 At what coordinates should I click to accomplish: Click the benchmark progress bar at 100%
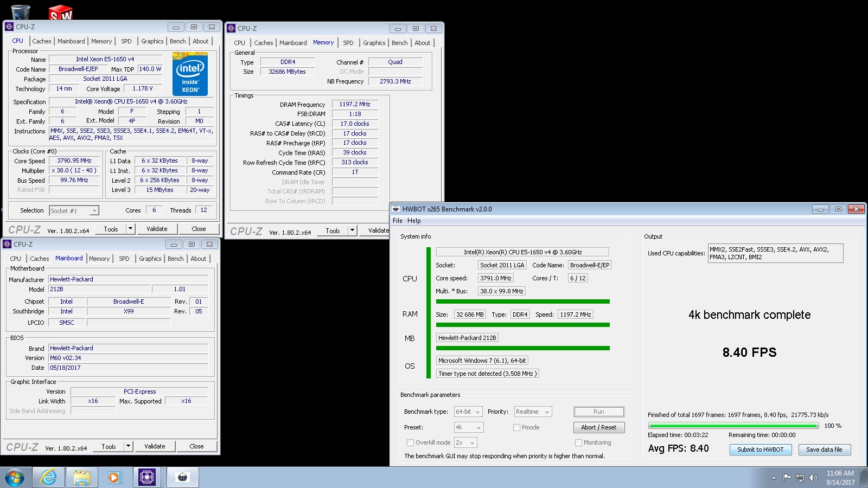(733, 426)
